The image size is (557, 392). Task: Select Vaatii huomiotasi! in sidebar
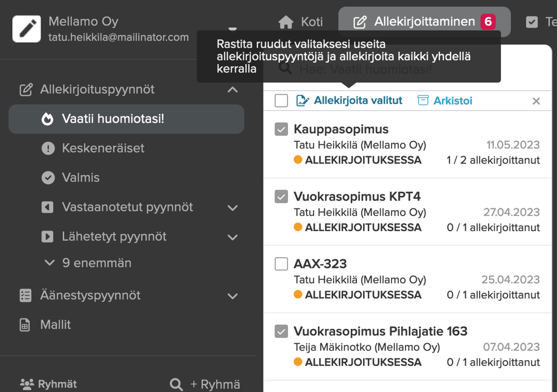point(126,119)
